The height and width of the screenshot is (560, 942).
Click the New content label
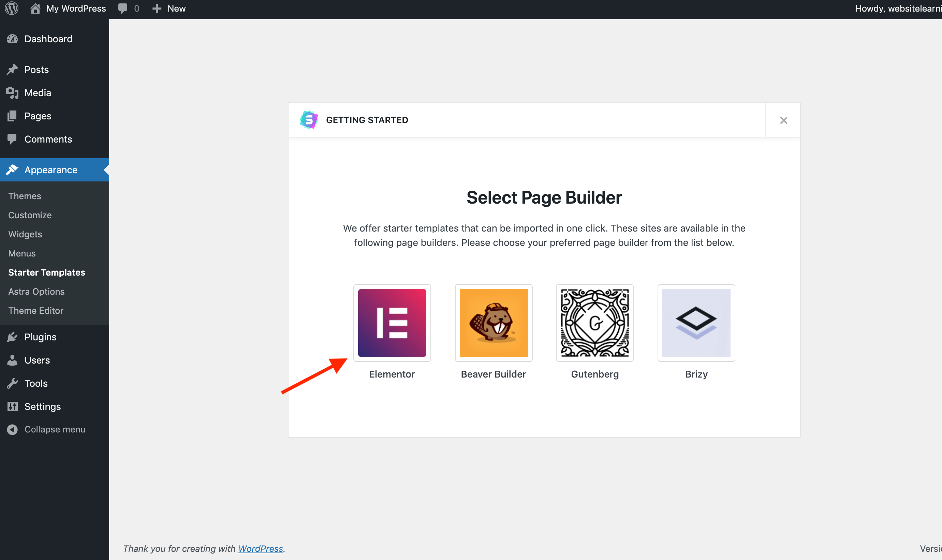click(x=177, y=9)
